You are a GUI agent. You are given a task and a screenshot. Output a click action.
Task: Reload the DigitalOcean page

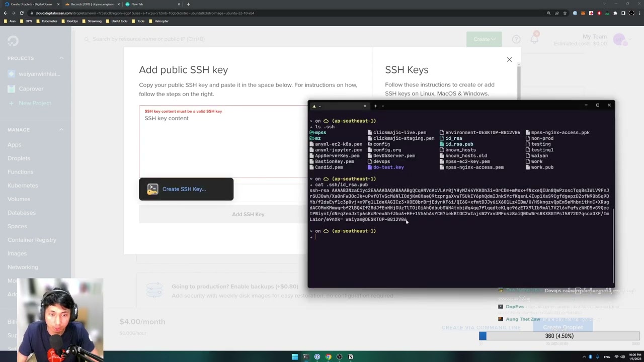pos(22,13)
